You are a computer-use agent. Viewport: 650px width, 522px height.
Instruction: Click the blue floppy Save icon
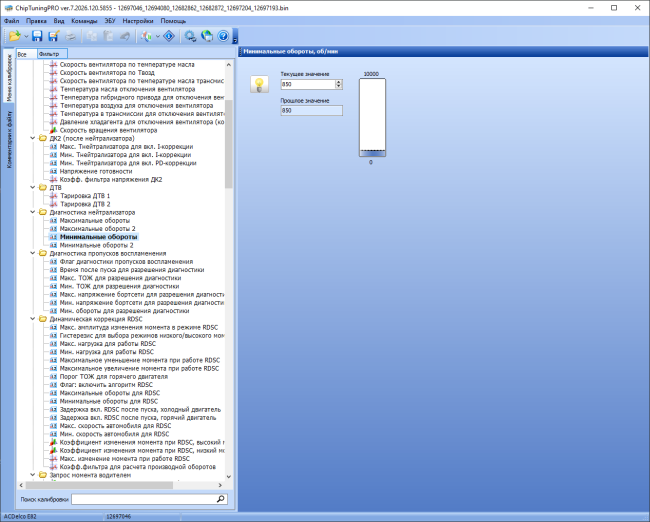click(37, 36)
